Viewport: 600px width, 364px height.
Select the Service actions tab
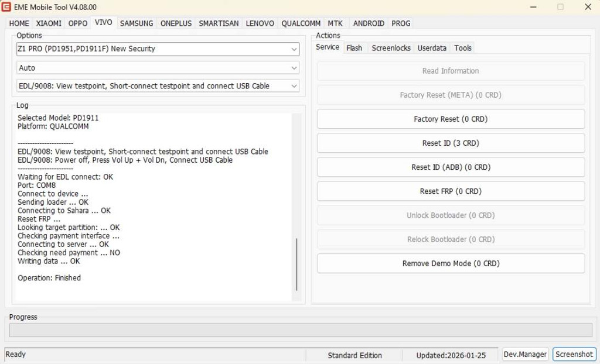[328, 47]
